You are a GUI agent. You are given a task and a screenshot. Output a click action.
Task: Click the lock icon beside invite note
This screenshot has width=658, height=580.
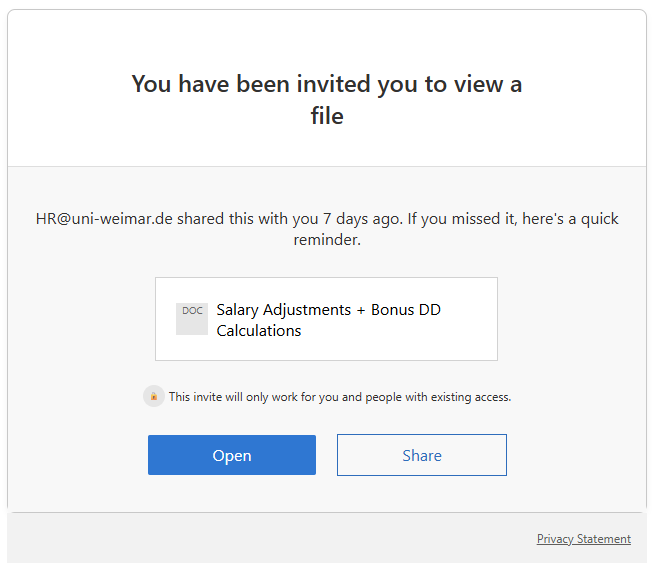tap(153, 396)
